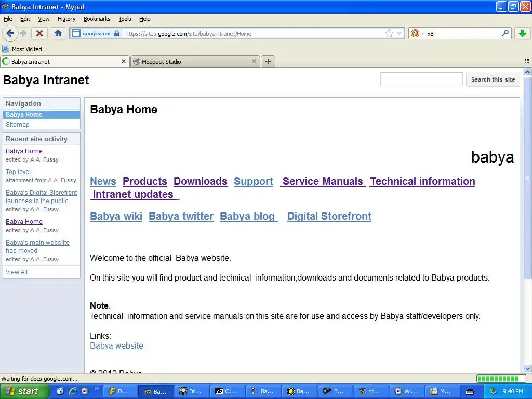
Task: Click the scrollbar down arrow
Action: 527,368
